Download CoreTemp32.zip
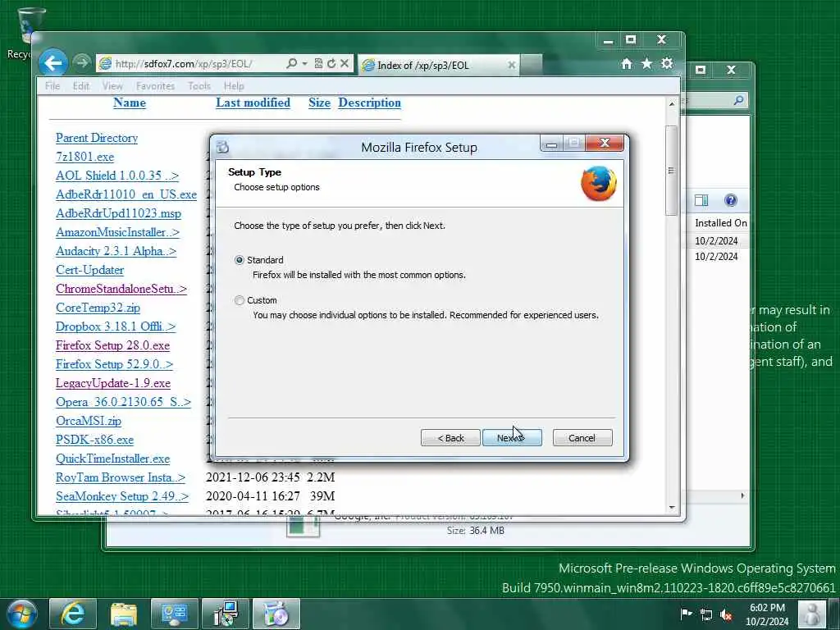The image size is (840, 630). click(x=98, y=308)
